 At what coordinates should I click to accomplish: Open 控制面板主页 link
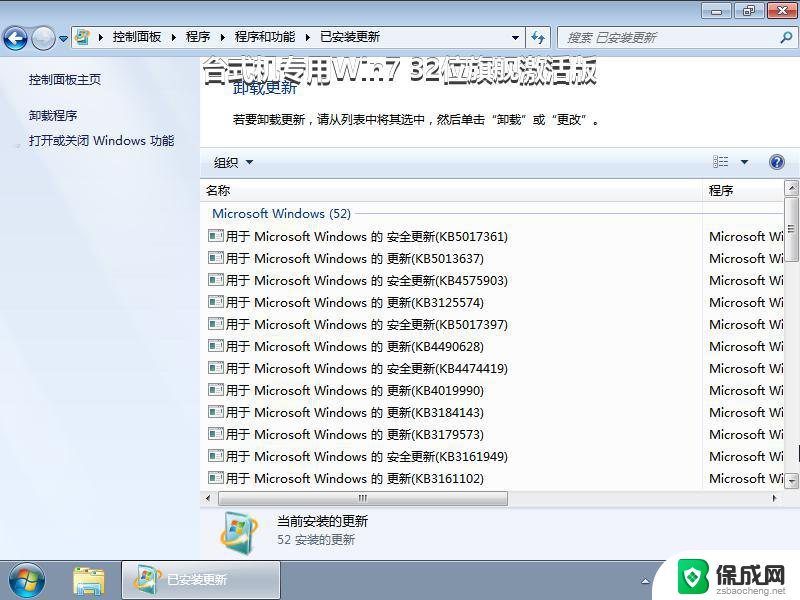pos(65,80)
